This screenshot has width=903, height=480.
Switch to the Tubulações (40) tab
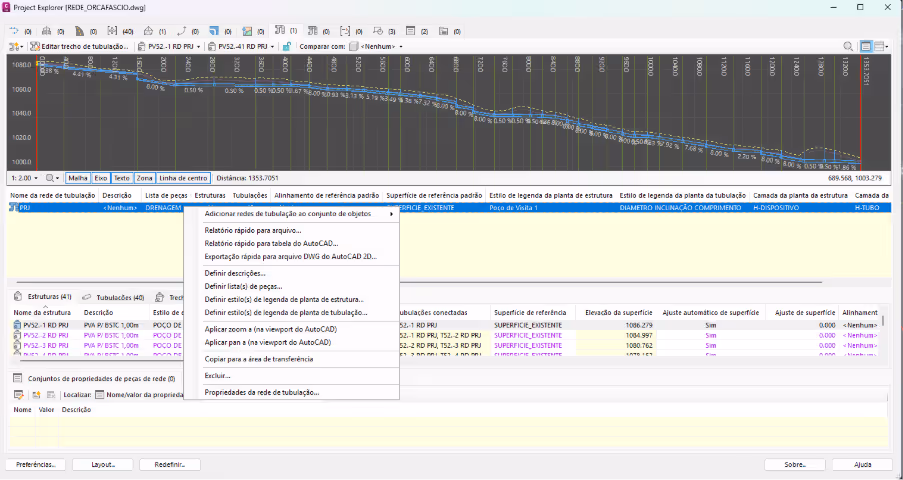pyautogui.click(x=113, y=298)
